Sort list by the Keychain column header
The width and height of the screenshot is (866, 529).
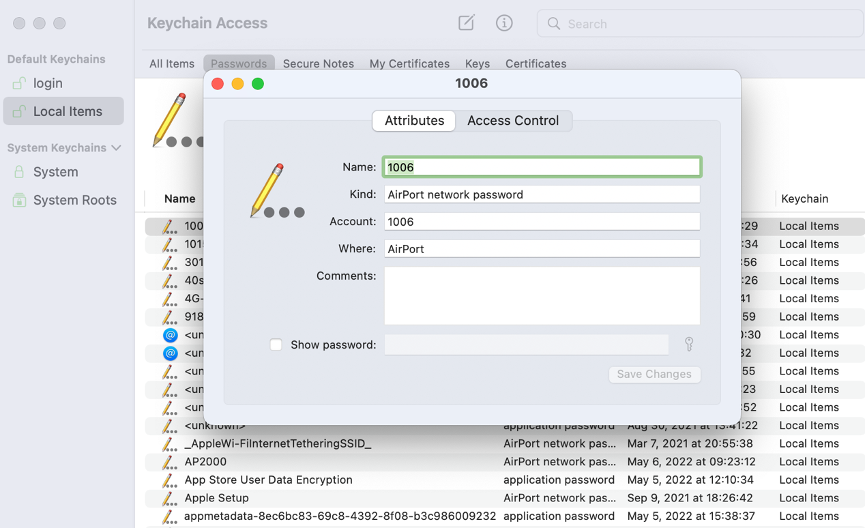(804, 199)
